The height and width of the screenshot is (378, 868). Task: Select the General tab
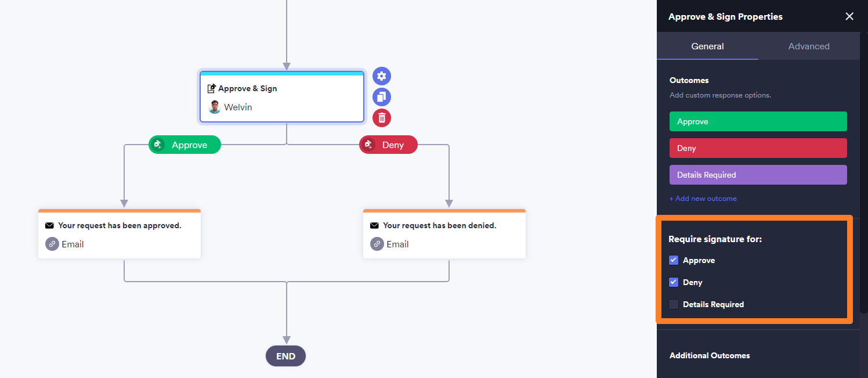707,46
